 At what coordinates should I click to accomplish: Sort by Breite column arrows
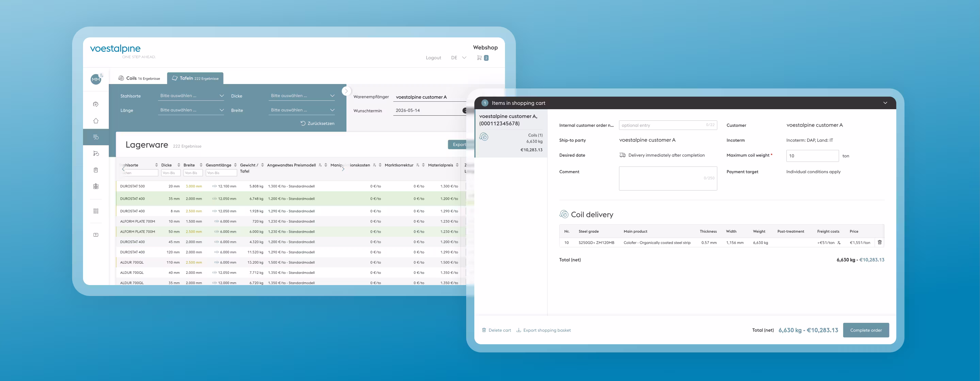tap(201, 165)
